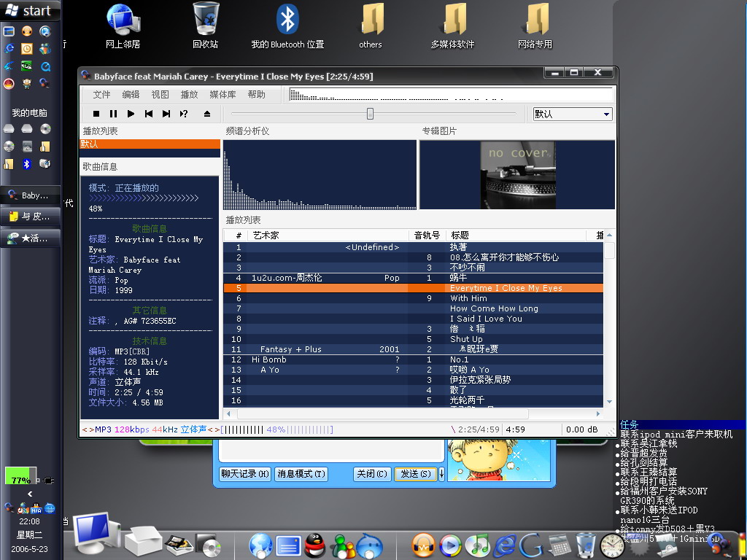The height and width of the screenshot is (560, 747).
Task: Open the 多媒体软件 folder
Action: point(452,26)
